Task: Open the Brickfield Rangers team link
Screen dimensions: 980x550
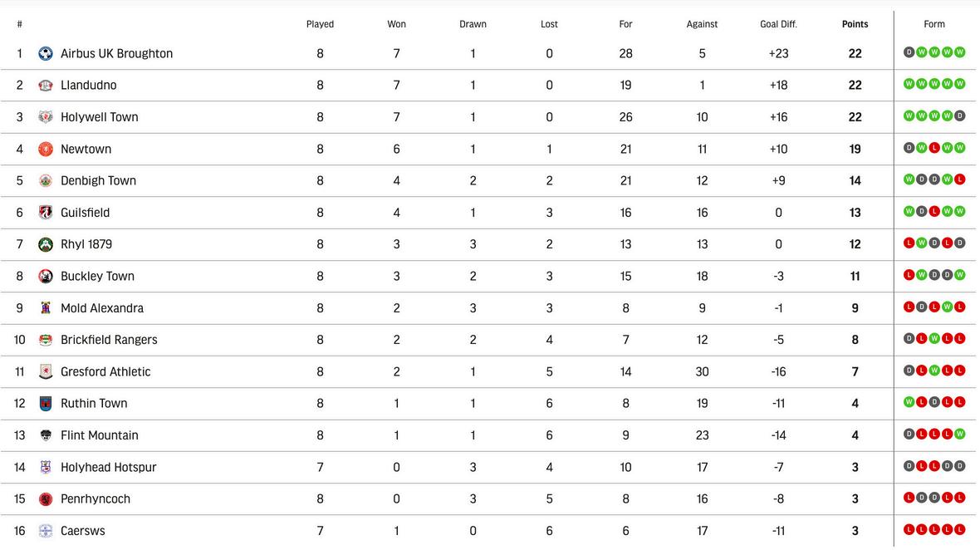Action: [x=109, y=340]
